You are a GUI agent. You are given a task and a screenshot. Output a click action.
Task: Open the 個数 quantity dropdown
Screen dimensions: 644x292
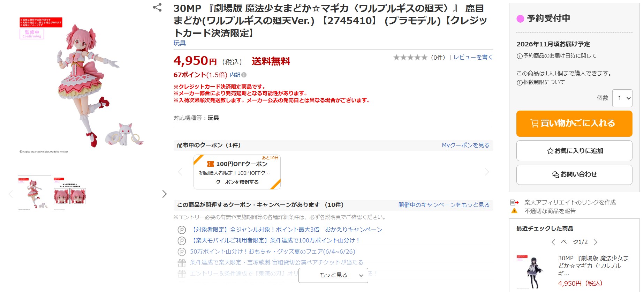(x=622, y=98)
